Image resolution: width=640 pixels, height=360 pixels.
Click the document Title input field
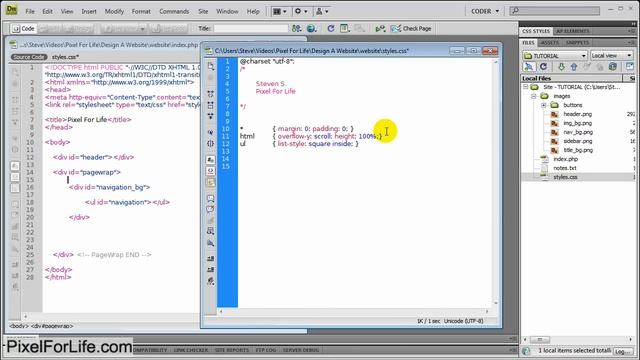(x=251, y=29)
